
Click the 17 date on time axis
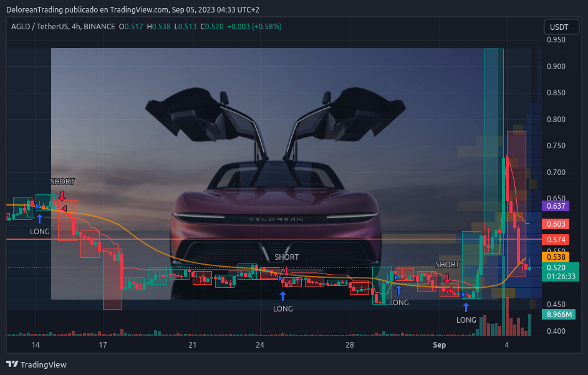[x=103, y=345]
